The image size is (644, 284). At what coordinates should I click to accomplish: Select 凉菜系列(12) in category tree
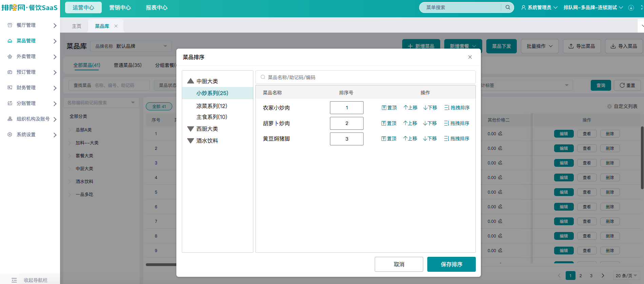[212, 106]
